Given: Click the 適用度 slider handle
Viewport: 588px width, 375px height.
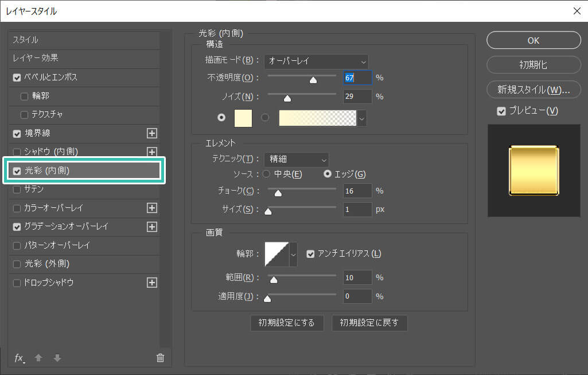Looking at the screenshot, I should click(267, 299).
